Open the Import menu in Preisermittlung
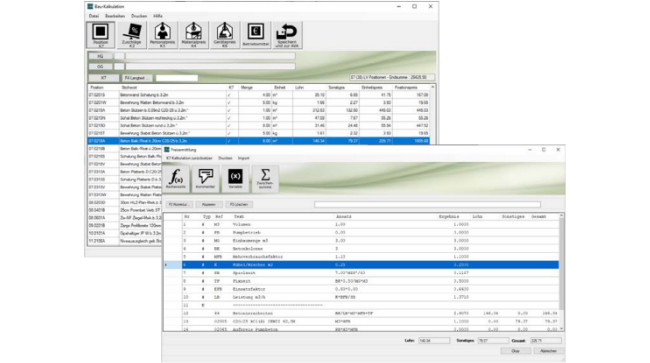This screenshot has width=650, height=363. point(244,158)
